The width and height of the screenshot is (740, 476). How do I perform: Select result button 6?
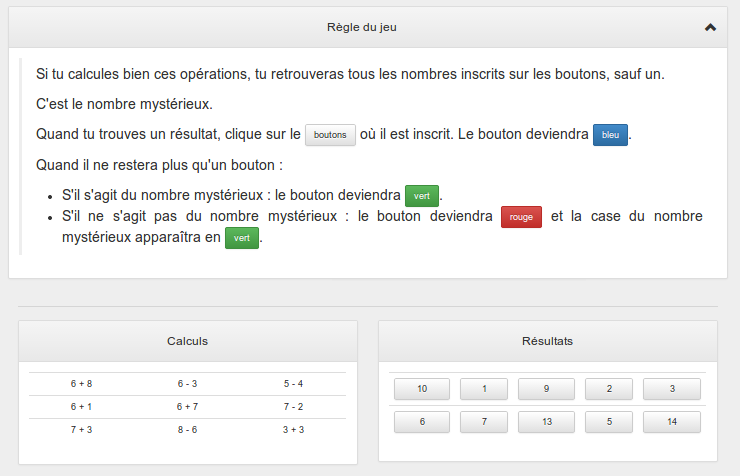click(422, 422)
